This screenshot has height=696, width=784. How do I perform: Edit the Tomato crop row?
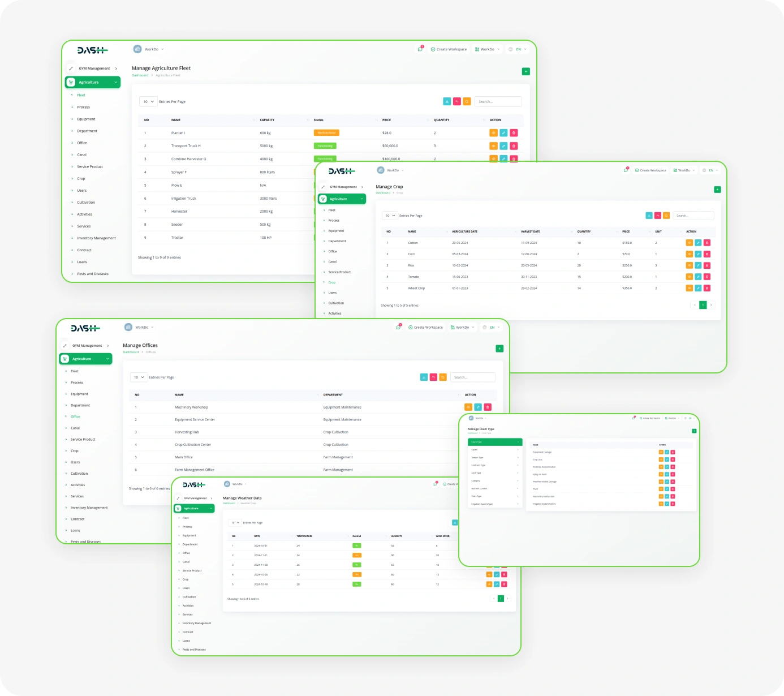[x=698, y=277]
